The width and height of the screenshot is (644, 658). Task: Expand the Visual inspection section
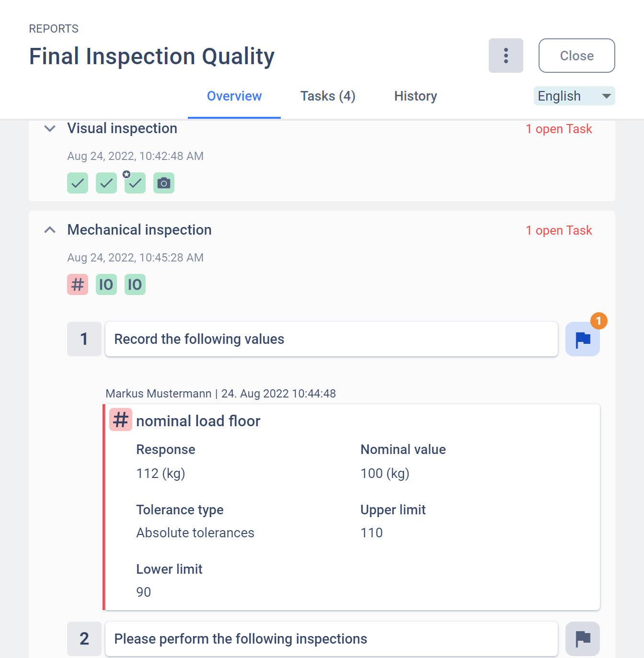click(x=49, y=128)
